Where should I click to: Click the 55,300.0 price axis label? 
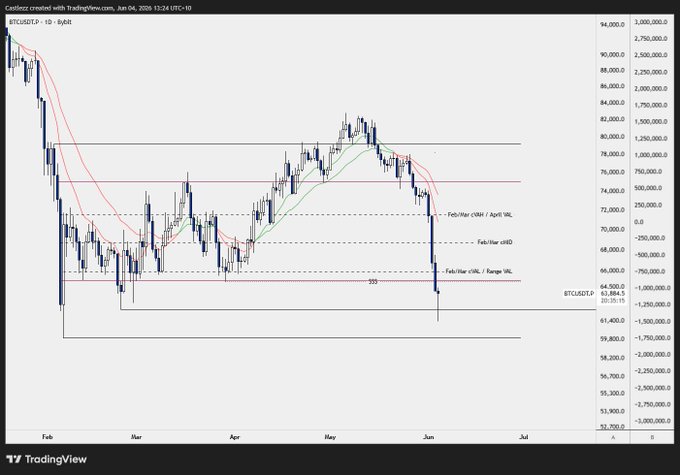[612, 393]
